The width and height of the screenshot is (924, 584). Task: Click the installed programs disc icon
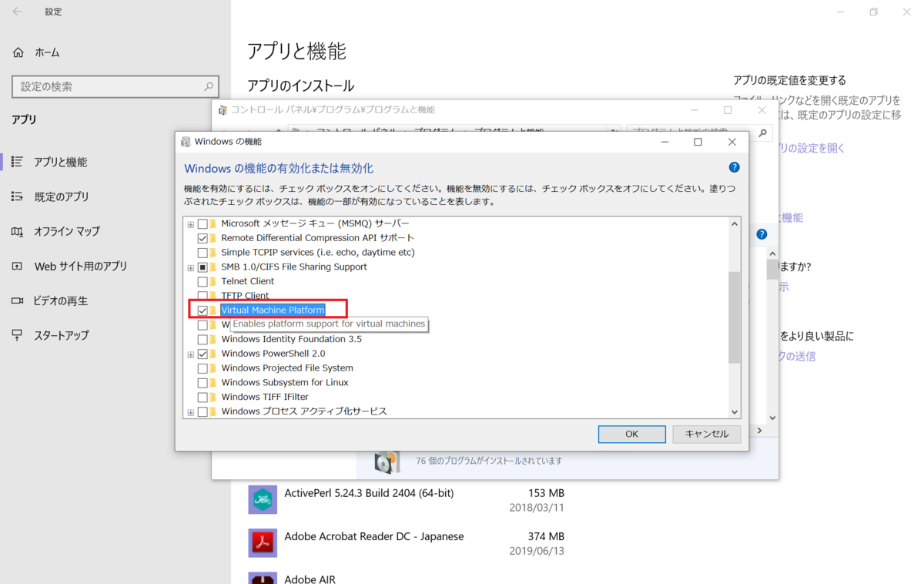click(x=387, y=461)
